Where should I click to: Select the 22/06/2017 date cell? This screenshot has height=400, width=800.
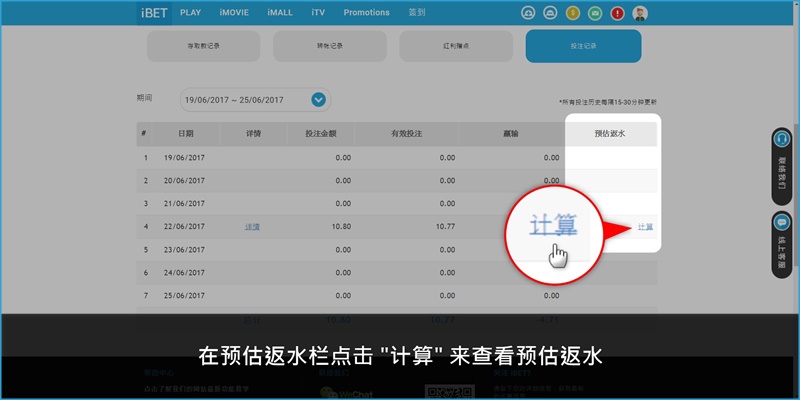point(184,227)
